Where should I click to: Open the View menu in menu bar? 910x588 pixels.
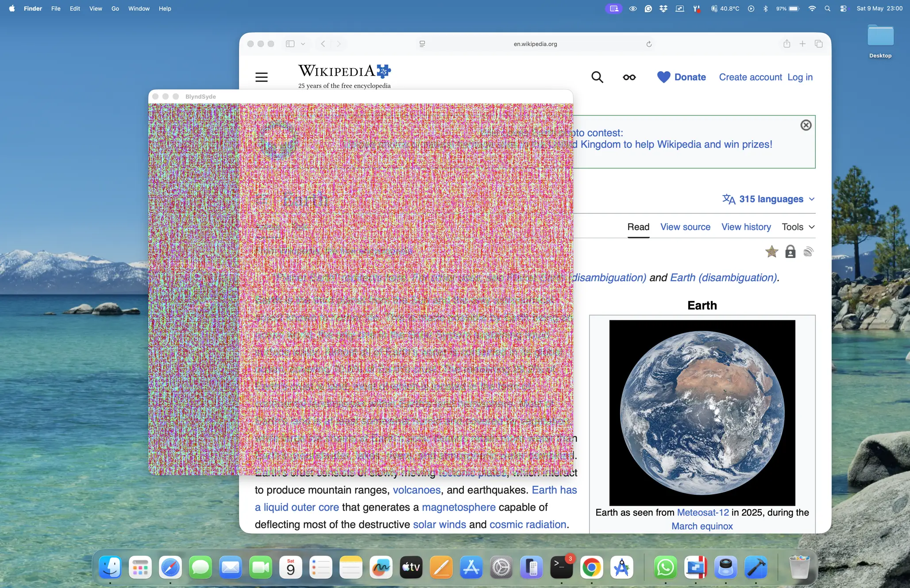coord(96,8)
